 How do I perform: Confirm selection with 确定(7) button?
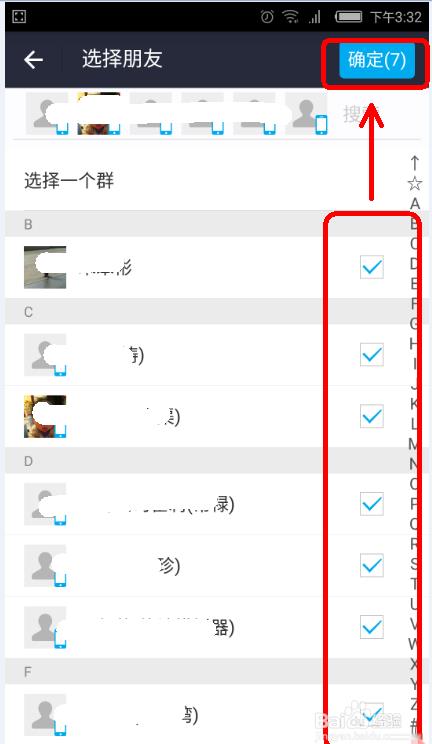point(377,60)
